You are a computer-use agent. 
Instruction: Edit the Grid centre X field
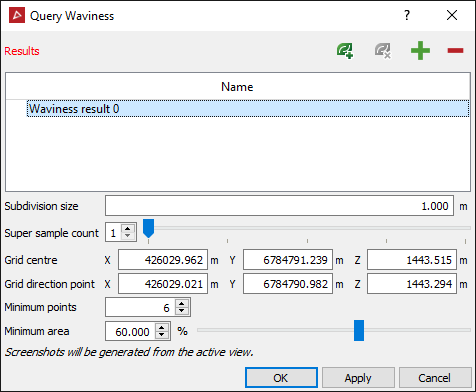pyautogui.click(x=163, y=260)
